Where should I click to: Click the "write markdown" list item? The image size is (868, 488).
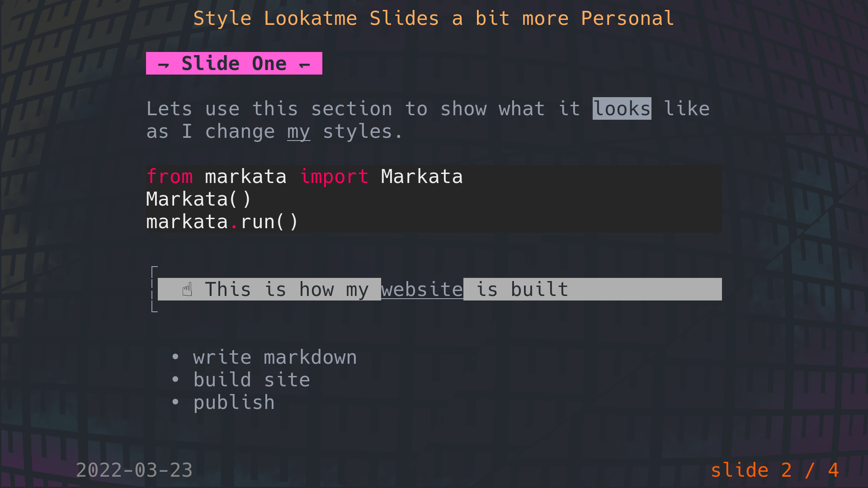click(275, 357)
